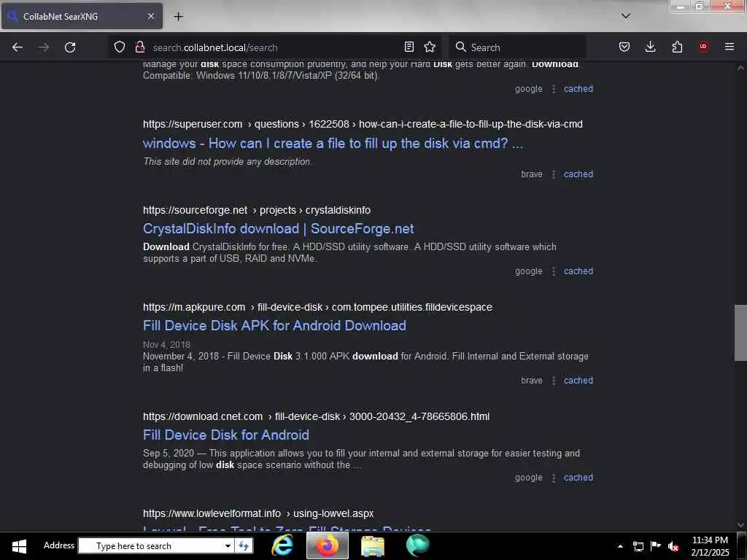747x560 pixels.
Task: Go back to the previous page
Action: 18,47
